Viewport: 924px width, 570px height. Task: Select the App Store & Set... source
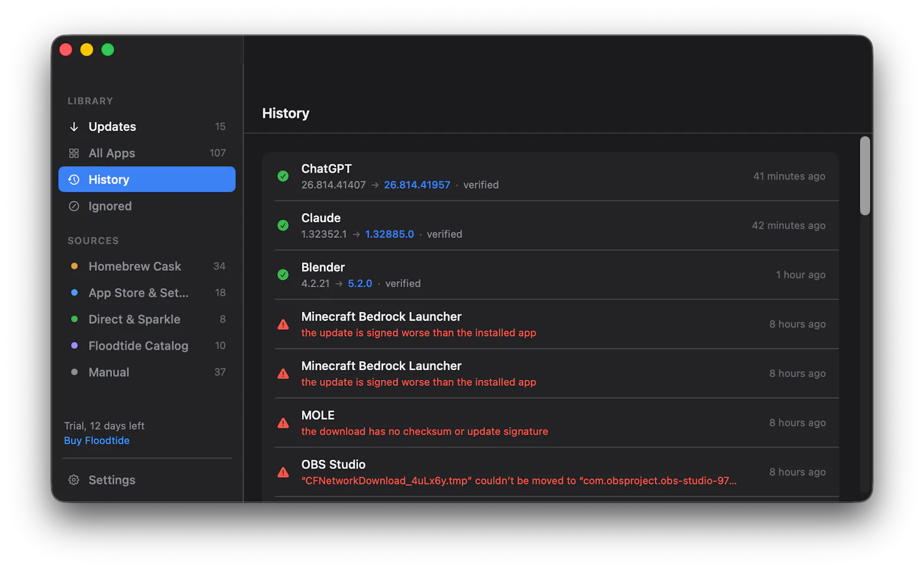147,293
